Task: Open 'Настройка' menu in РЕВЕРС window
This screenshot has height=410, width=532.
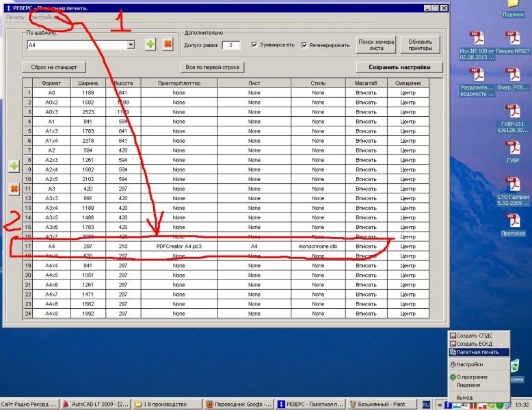Action: click(43, 17)
